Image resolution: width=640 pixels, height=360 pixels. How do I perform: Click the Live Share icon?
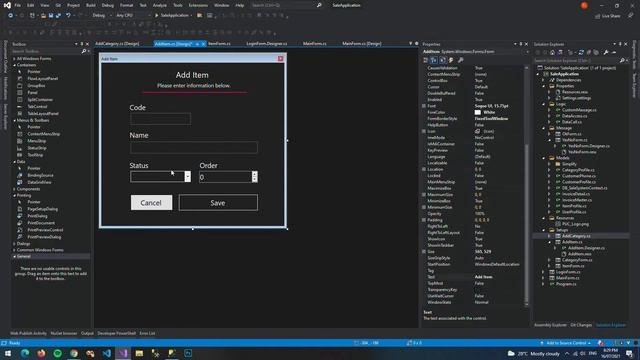598,16
